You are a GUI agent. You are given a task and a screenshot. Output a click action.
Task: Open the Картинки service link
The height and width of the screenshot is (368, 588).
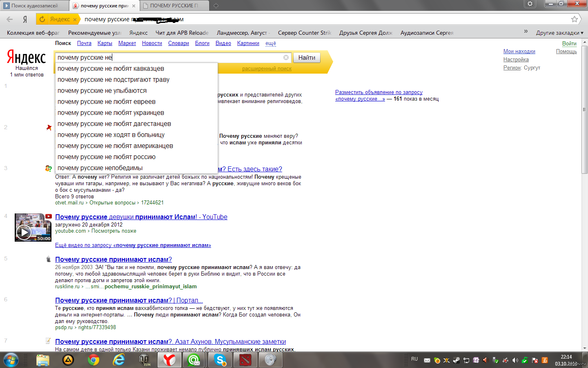[x=248, y=43]
